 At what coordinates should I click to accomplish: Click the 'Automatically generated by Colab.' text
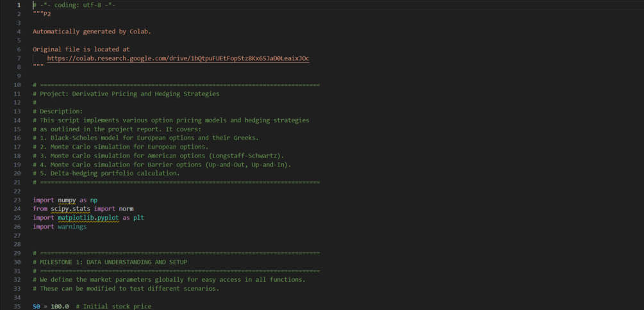92,31
